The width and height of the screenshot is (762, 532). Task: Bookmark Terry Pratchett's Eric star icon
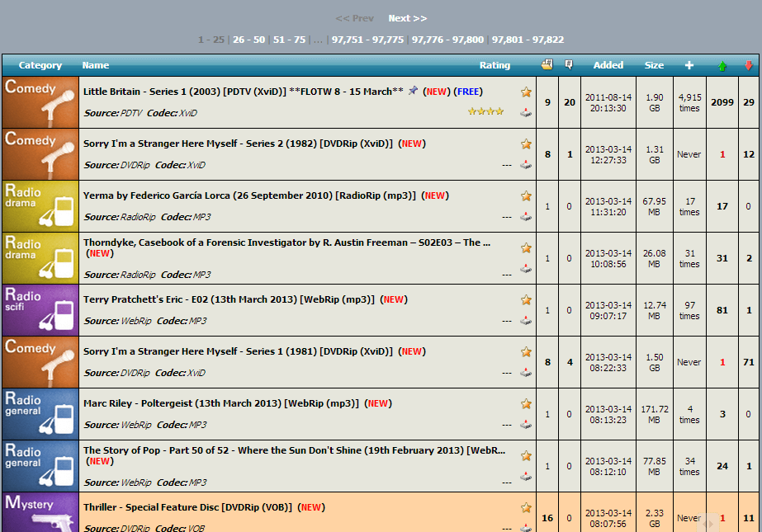tap(526, 299)
